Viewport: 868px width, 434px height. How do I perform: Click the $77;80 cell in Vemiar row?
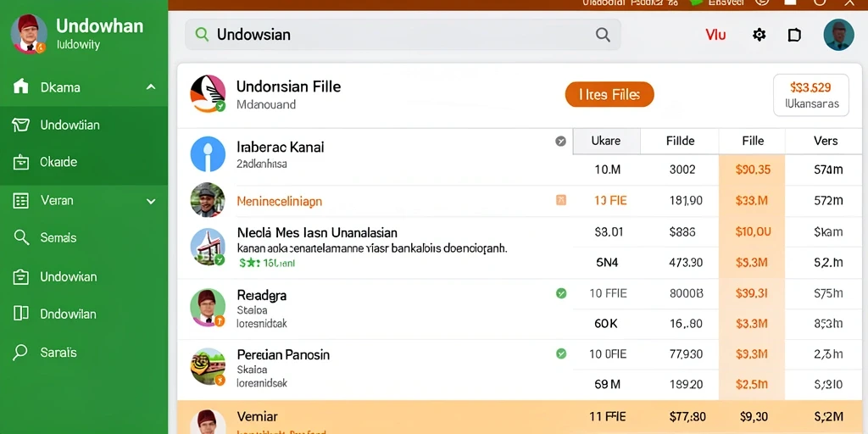(687, 416)
